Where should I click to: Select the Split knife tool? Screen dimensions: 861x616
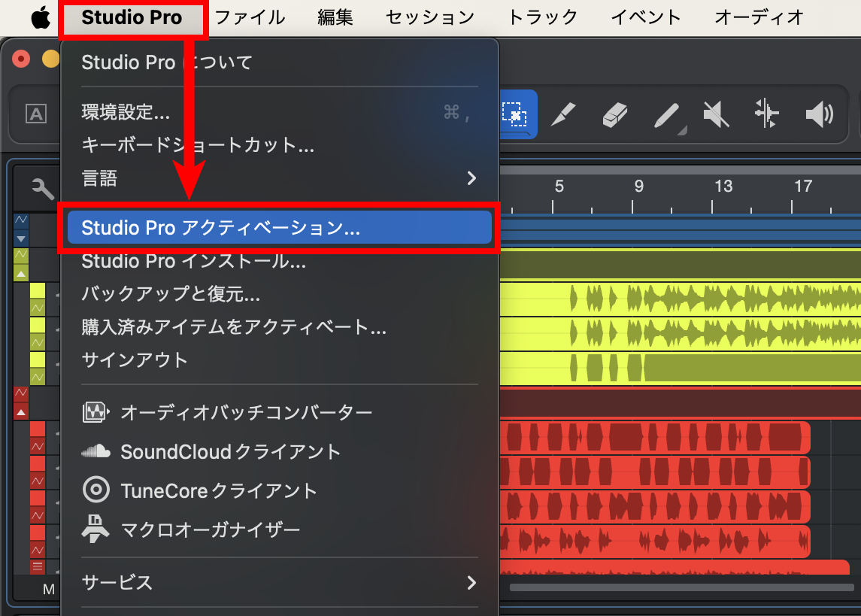[x=563, y=114]
